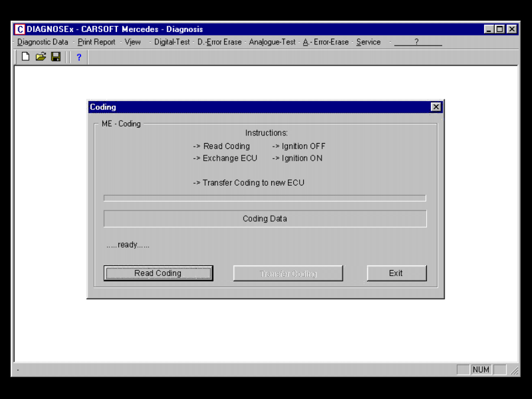Click the CARSOFT app icon in title bar
532x399 pixels.
(x=20, y=29)
